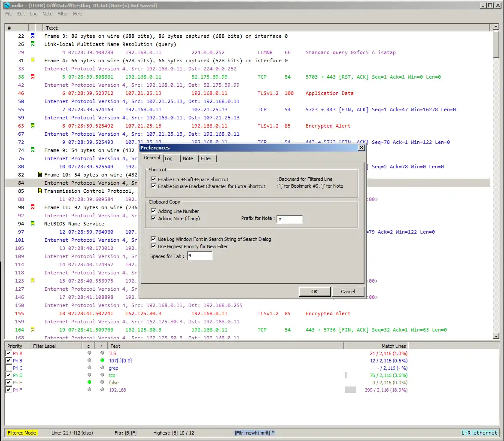Select the 'TLS' filter text in Pri A row
The height and width of the screenshot is (441, 504).
pyautogui.click(x=112, y=353)
